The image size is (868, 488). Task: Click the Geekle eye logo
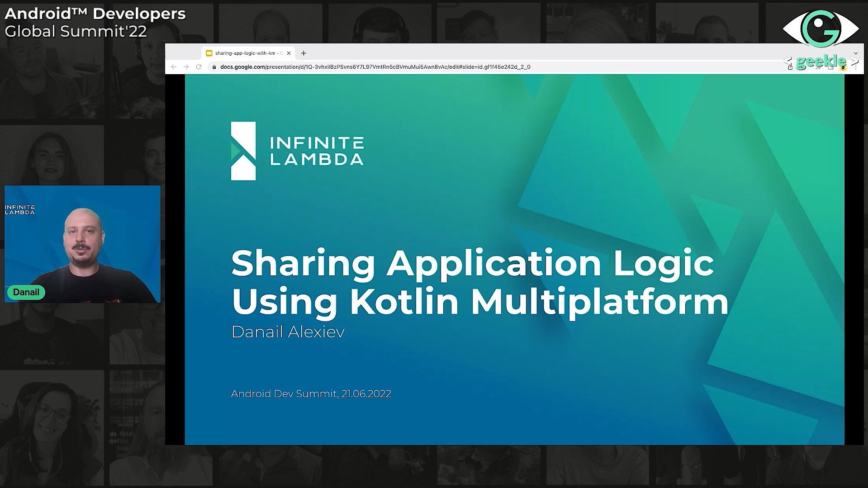(821, 28)
